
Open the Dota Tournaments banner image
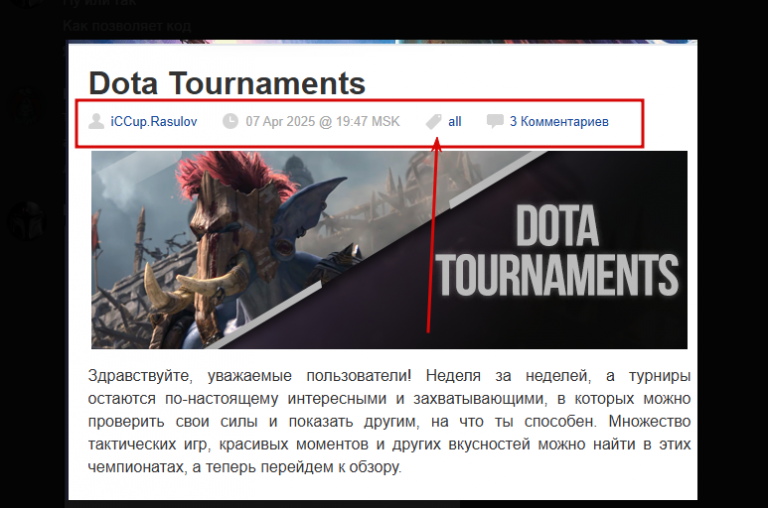[x=389, y=250]
